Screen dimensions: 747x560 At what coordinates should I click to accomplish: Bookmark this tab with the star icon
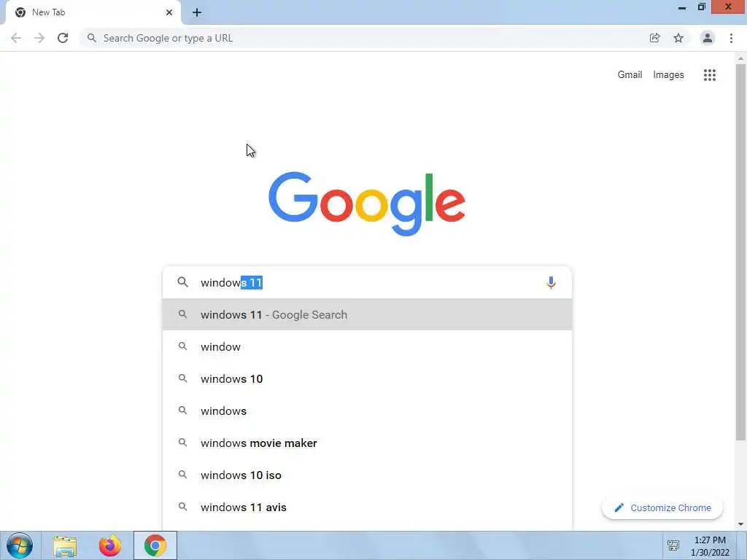[x=678, y=38]
